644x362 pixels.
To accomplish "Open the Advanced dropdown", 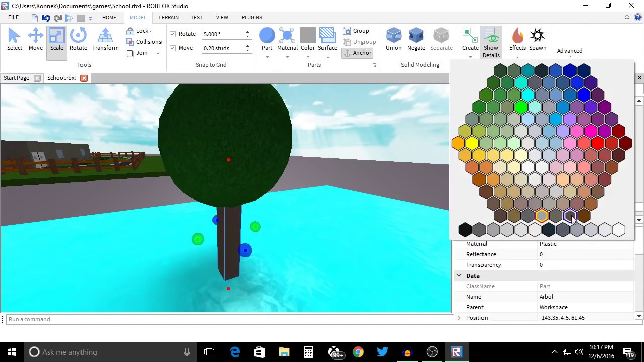I will tap(570, 51).
